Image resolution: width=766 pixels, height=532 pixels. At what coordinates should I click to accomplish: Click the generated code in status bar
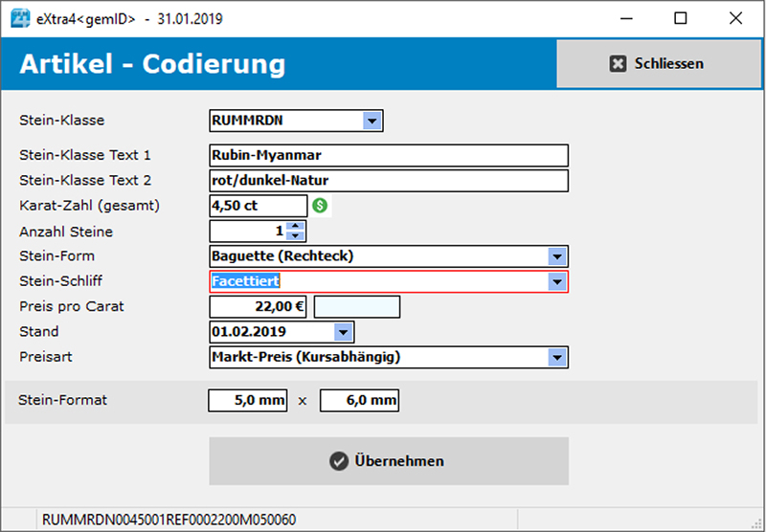169,520
